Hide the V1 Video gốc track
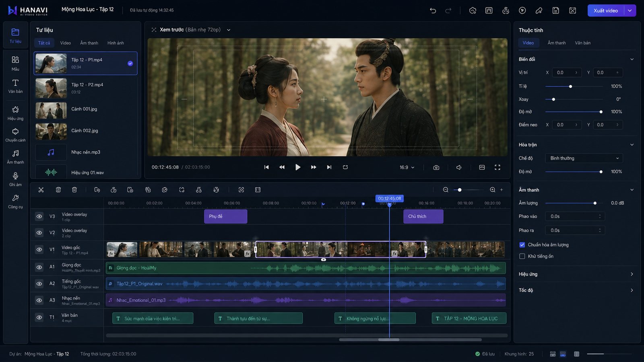The height and width of the screenshot is (362, 644). point(39,249)
